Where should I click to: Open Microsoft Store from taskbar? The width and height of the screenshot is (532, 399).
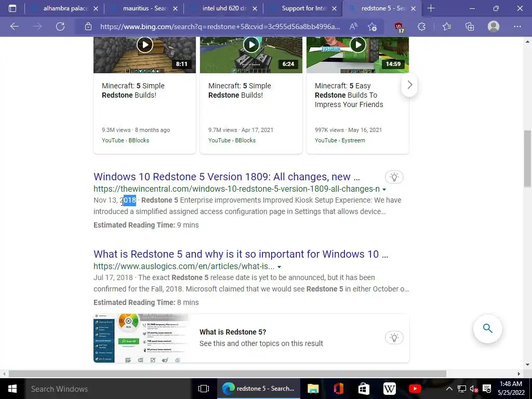(364, 389)
